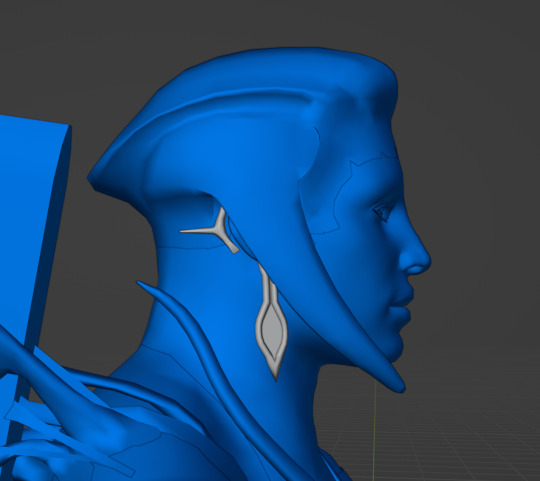Select the gray leaf-shaped earring pendant

pyautogui.click(x=271, y=327)
